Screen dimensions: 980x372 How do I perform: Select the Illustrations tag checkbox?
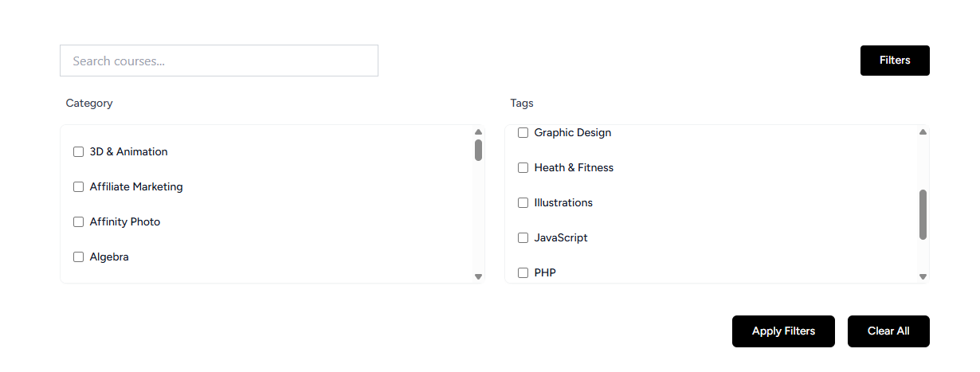[x=523, y=203]
